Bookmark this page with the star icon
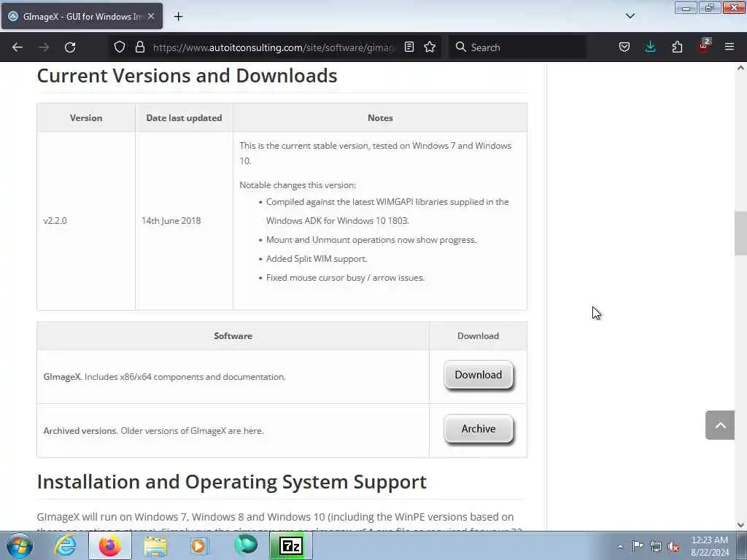This screenshot has height=560, width=747. (x=430, y=47)
